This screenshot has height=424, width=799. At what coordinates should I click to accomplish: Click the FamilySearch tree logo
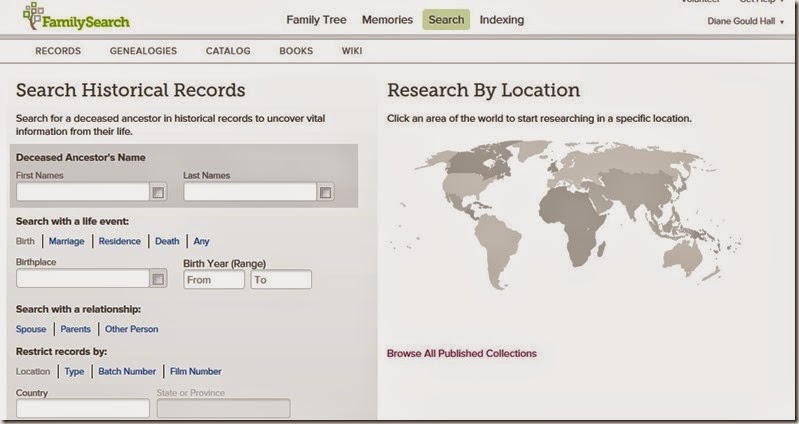(76, 17)
